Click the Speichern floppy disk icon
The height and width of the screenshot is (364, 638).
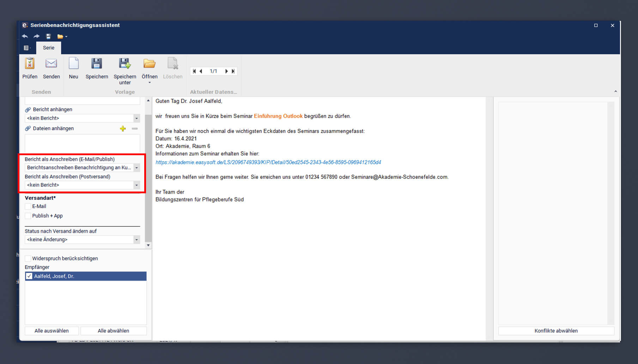[x=97, y=63]
